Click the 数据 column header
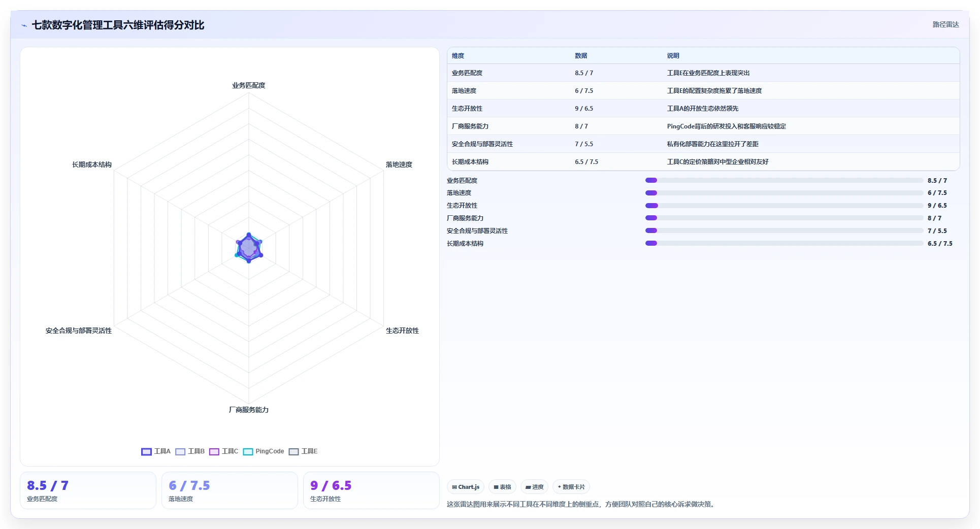The image size is (980, 529). [x=581, y=56]
